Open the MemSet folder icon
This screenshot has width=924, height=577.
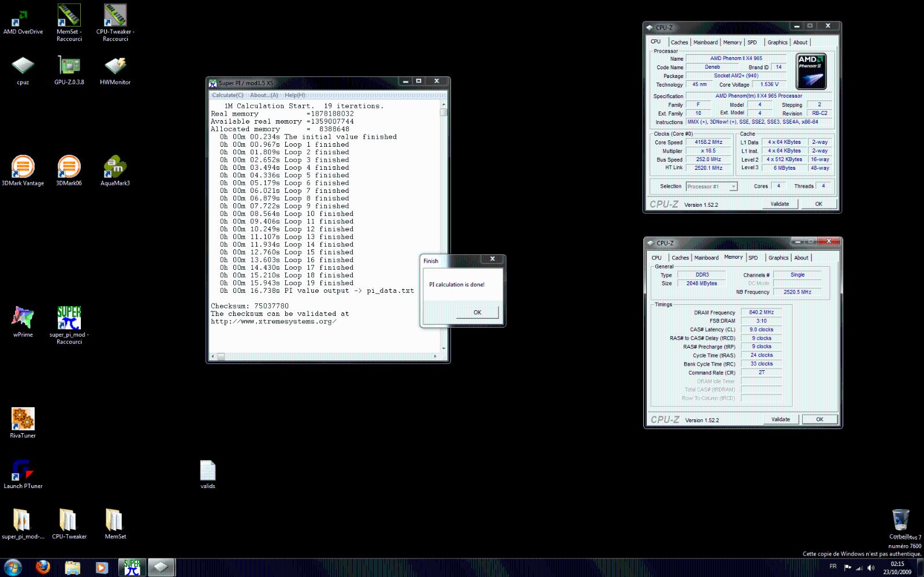pyautogui.click(x=115, y=524)
